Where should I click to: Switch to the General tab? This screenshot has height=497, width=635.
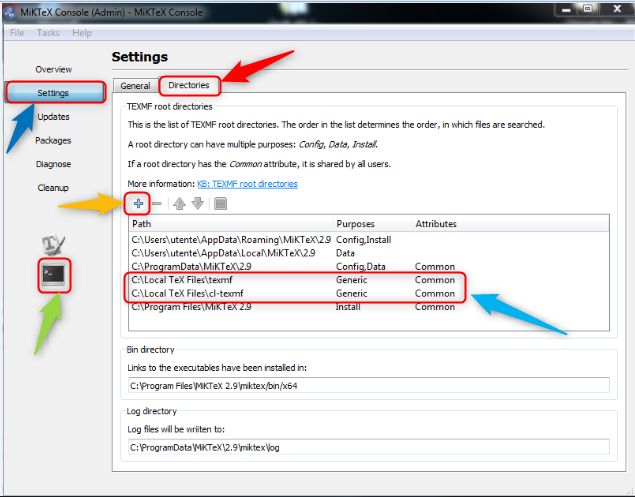pyautogui.click(x=135, y=86)
